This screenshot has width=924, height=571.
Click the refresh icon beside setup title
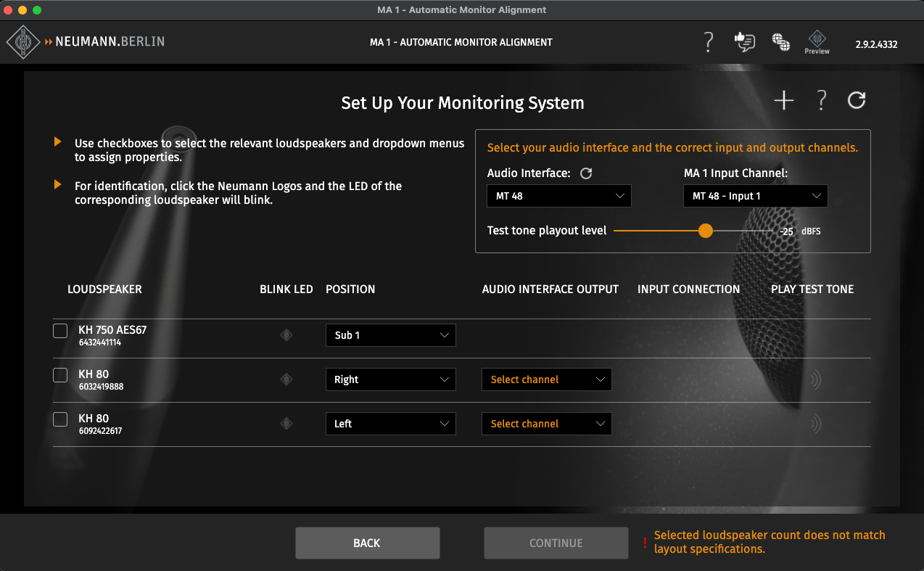pos(857,101)
